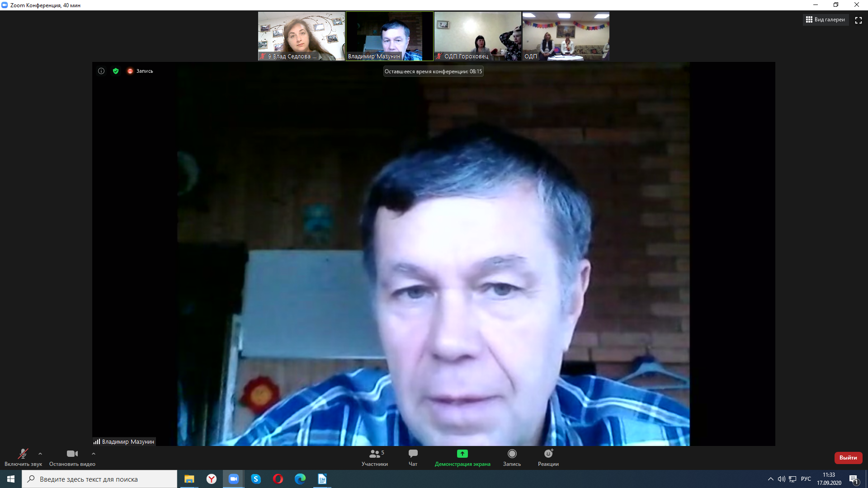This screenshot has width=868, height=488.
Task: Expand video options arrow next to camera
Action: 94,454
